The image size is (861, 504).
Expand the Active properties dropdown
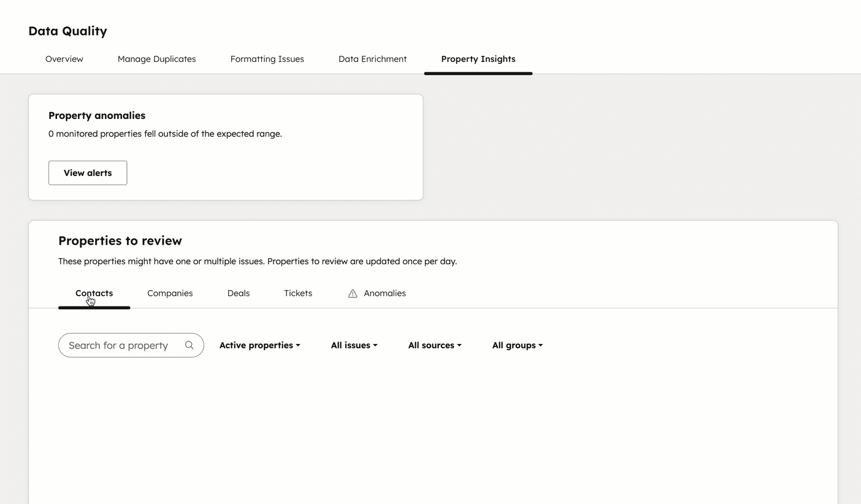click(259, 345)
